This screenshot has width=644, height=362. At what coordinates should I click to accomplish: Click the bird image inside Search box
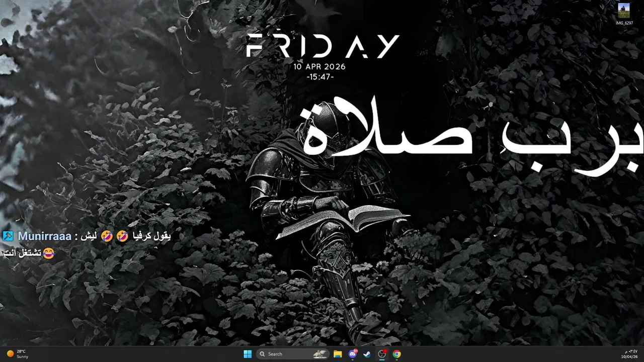(x=320, y=354)
